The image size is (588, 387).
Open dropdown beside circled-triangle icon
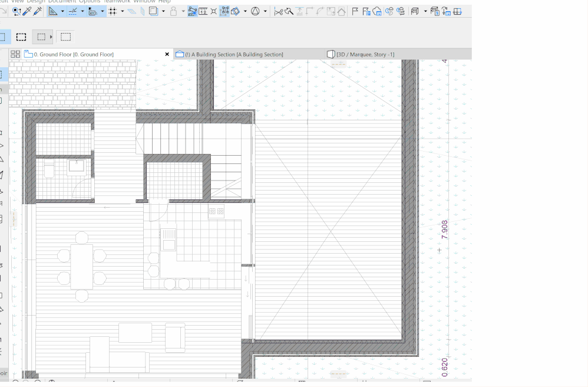pyautogui.click(x=265, y=12)
